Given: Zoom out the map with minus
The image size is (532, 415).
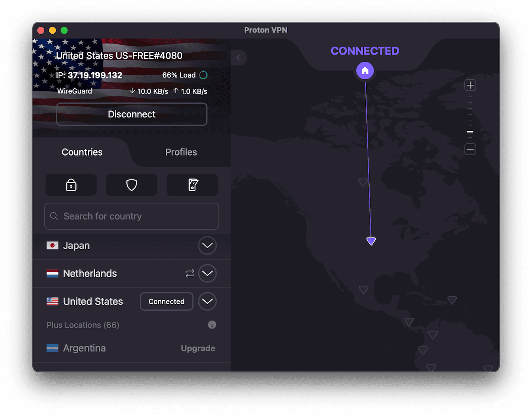Looking at the screenshot, I should [x=470, y=149].
